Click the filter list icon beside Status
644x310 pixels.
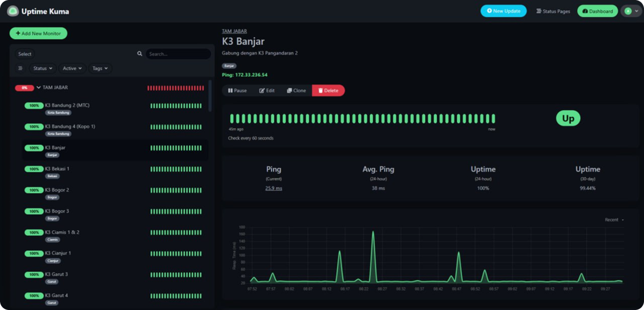click(20, 68)
